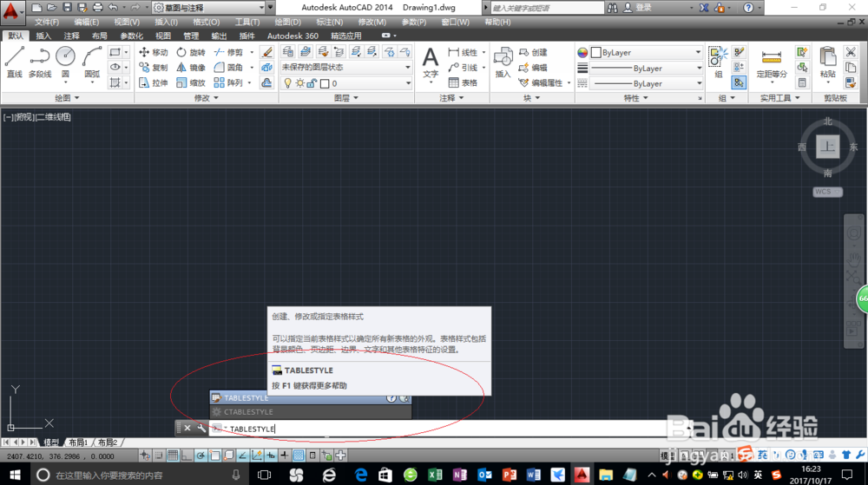
Task: Click the help search keyword field
Action: click(x=547, y=8)
